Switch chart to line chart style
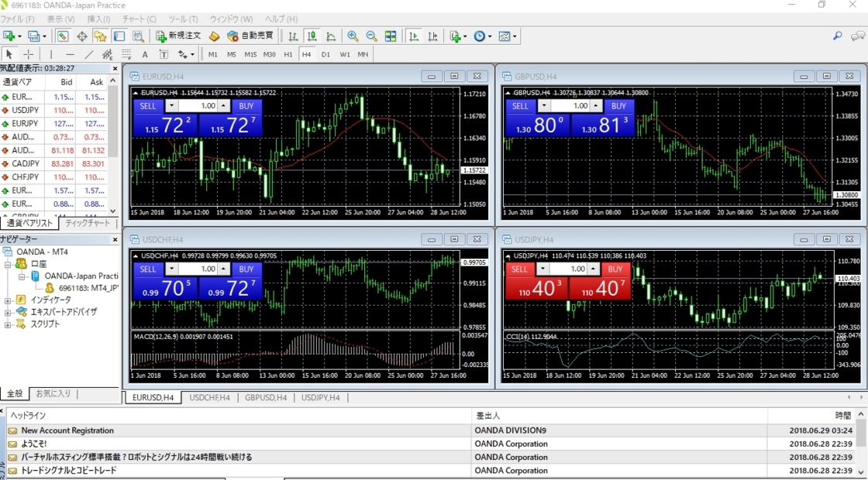The width and height of the screenshot is (868, 480). [x=331, y=36]
